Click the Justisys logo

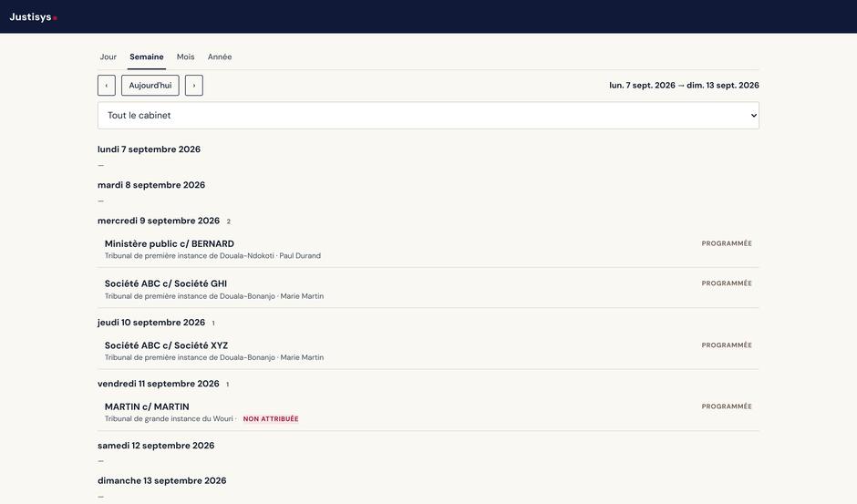[33, 17]
